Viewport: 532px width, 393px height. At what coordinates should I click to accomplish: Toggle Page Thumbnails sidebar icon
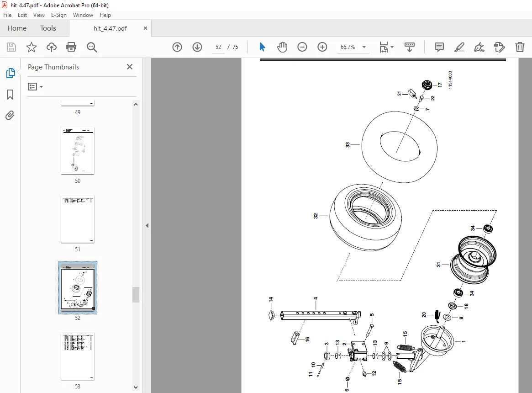point(10,73)
